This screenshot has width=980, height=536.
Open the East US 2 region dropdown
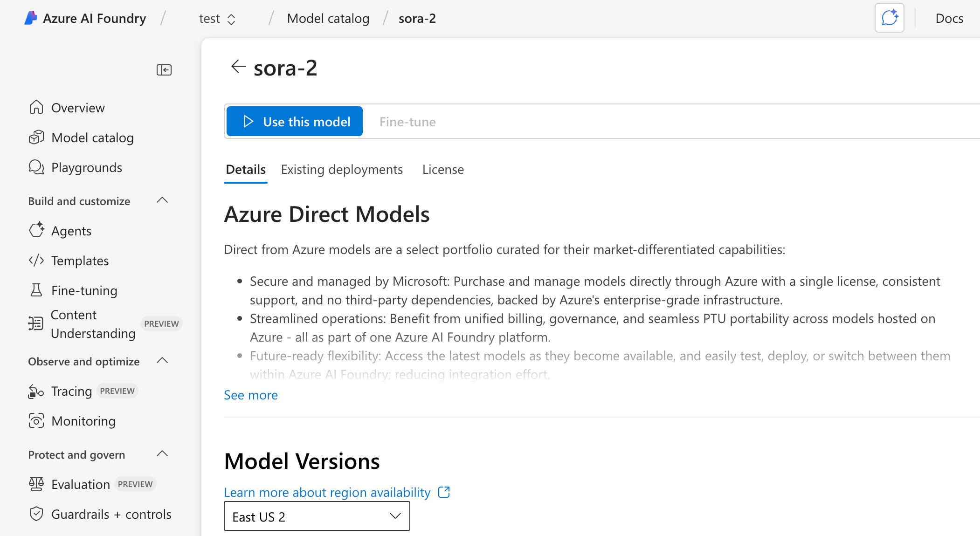coord(317,516)
